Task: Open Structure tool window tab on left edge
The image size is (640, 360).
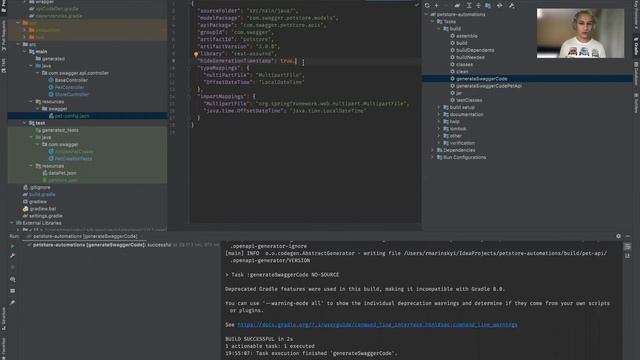Action: 4,320
